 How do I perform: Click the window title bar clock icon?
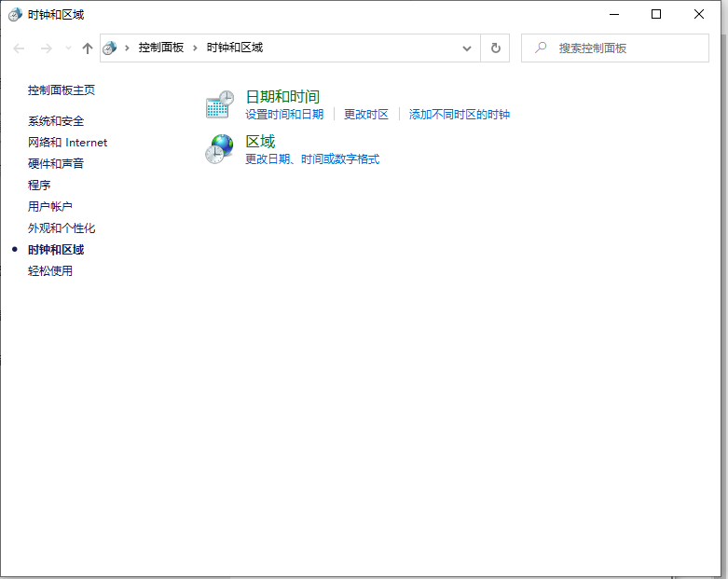15,15
